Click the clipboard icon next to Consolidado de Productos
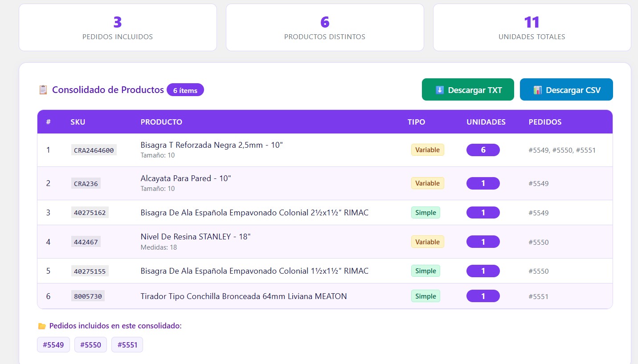The height and width of the screenshot is (364, 638). (43, 89)
